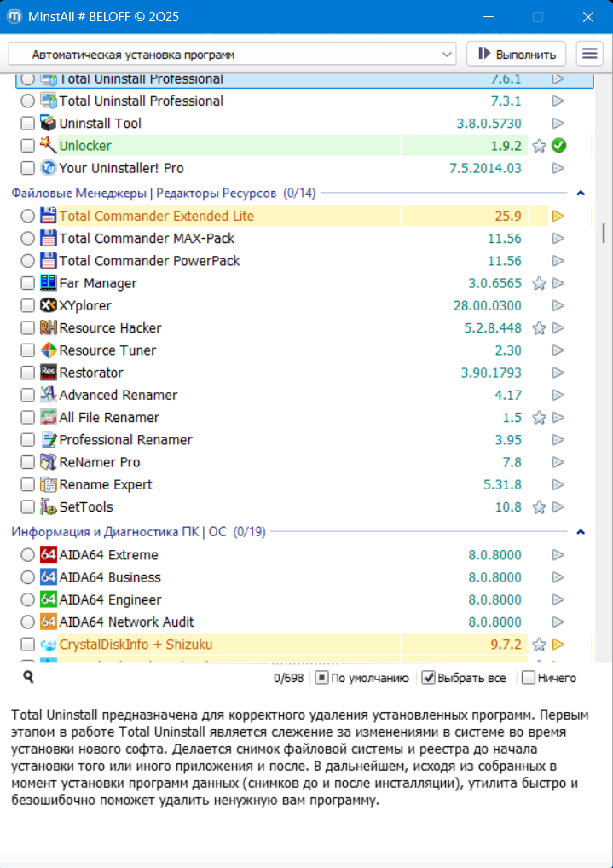The image size is (613, 868).
Task: Check the 'Выбрать все' checkbox
Action: click(x=429, y=678)
